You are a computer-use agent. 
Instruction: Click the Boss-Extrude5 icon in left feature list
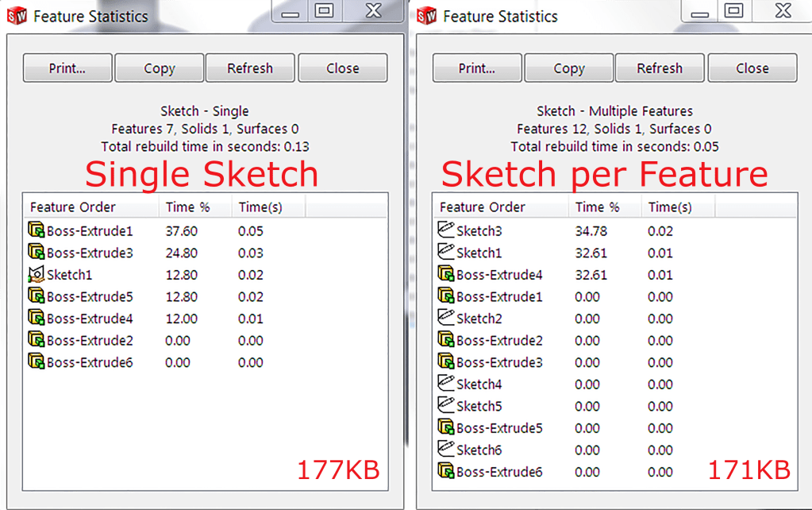(35, 296)
